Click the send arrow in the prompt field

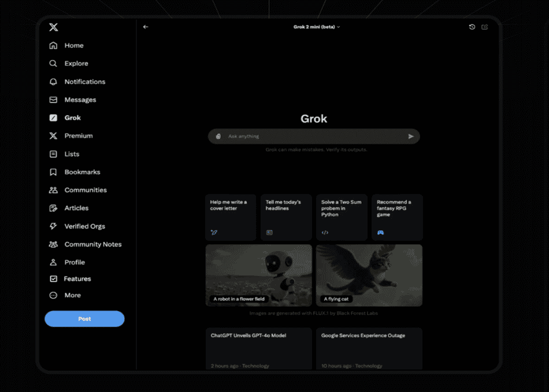pos(411,136)
